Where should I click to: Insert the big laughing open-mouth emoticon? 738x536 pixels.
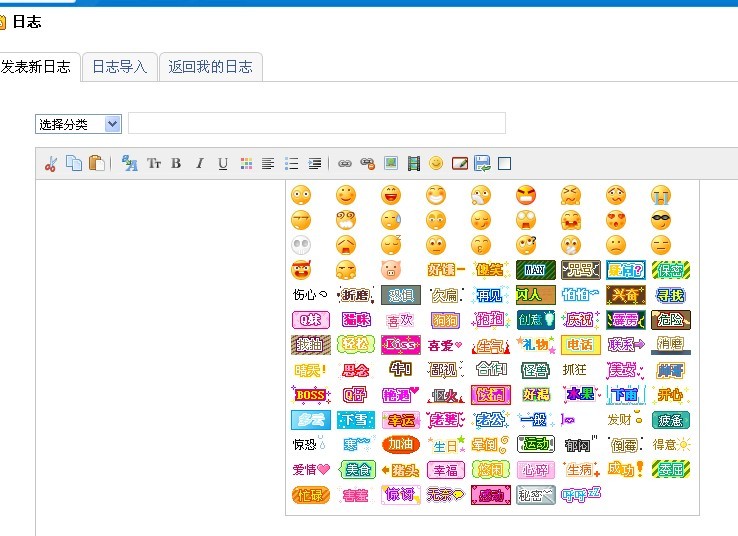click(391, 195)
